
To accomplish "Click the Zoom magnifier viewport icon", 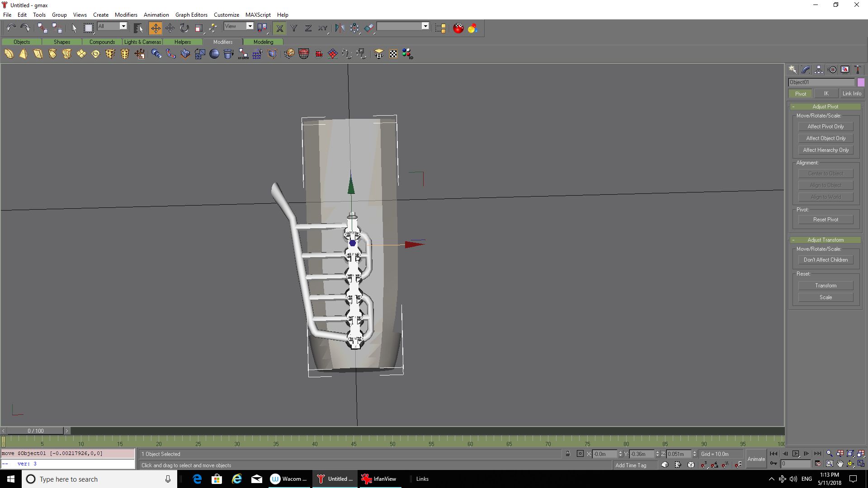I will (x=829, y=454).
